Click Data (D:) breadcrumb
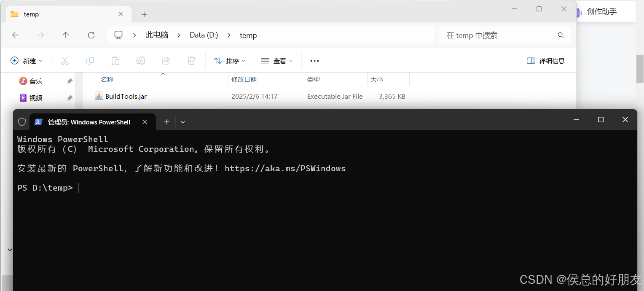Image resolution: width=644 pixels, height=291 pixels. tap(204, 35)
